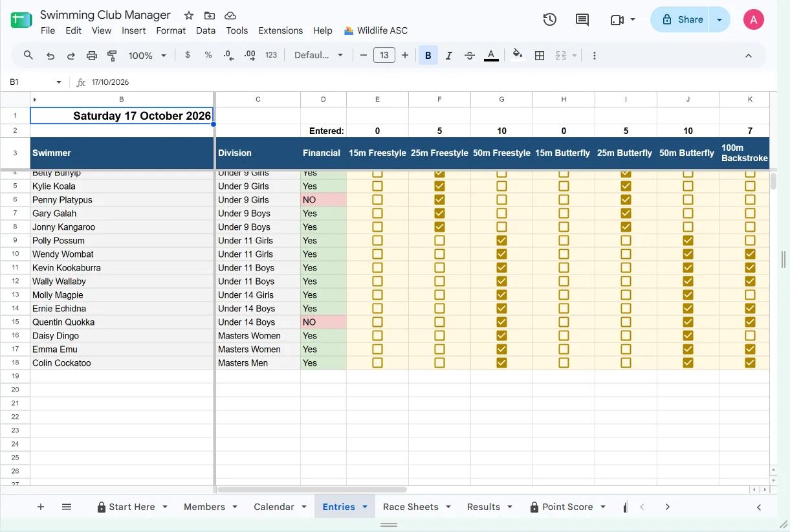Add a new sheet plus icon
This screenshot has width=790, height=532.
41,507
